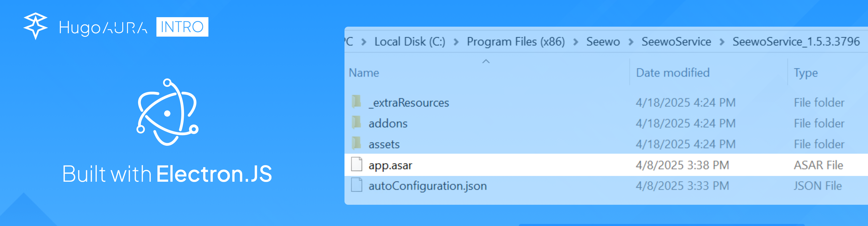Sort by Date modified column header
The width and height of the screenshot is (868, 226).
672,73
